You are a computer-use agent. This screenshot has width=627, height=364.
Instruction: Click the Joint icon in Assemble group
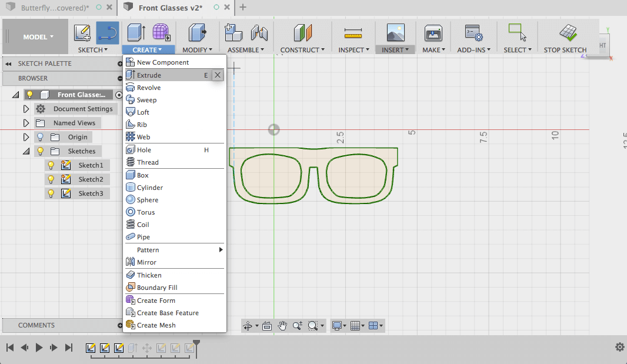(x=259, y=32)
